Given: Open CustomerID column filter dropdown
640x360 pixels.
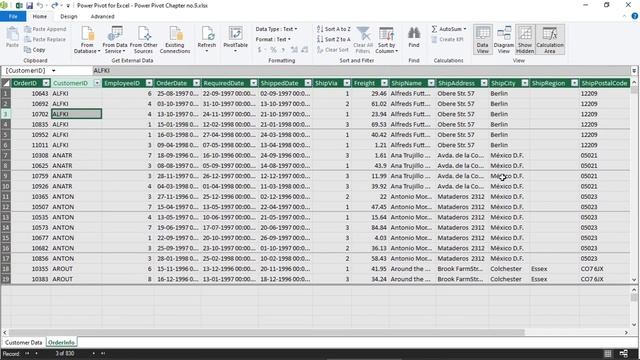Looking at the screenshot, I should click(x=97, y=83).
